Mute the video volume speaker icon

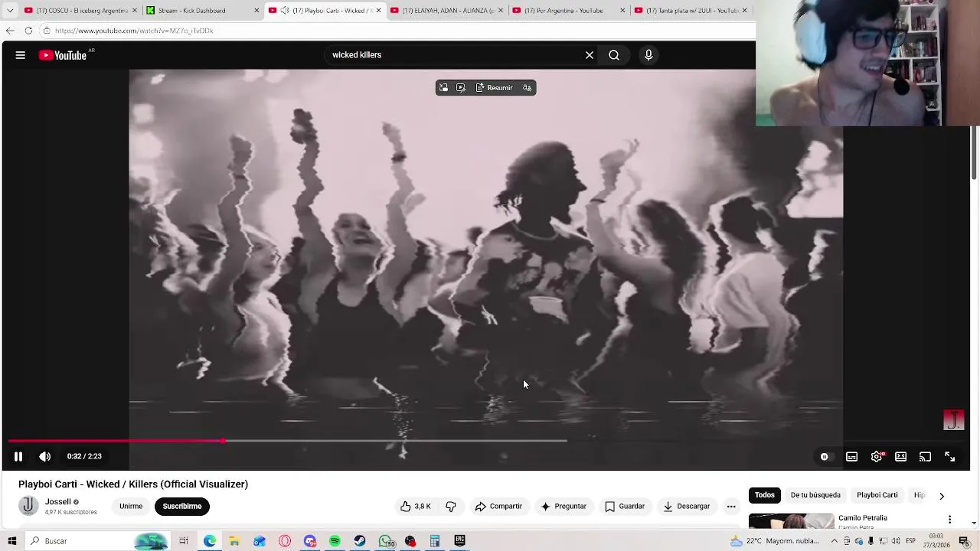coord(45,456)
